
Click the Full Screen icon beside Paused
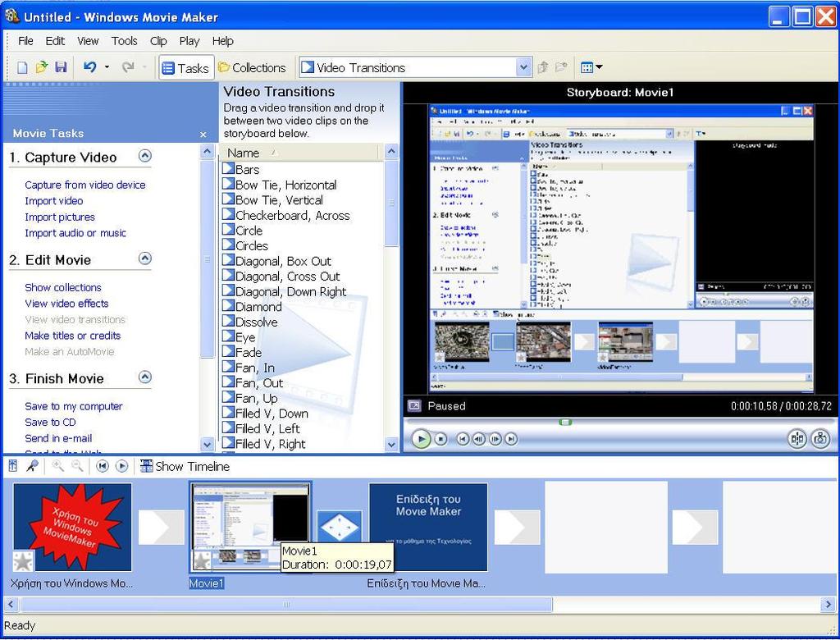[x=414, y=406]
